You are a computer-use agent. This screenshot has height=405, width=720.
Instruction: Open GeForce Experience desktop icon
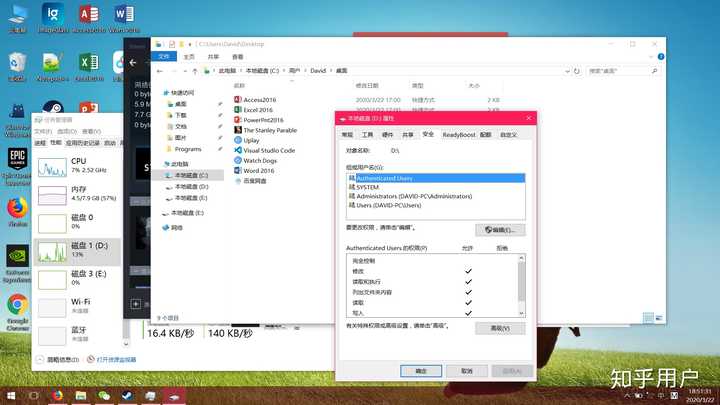click(17, 263)
